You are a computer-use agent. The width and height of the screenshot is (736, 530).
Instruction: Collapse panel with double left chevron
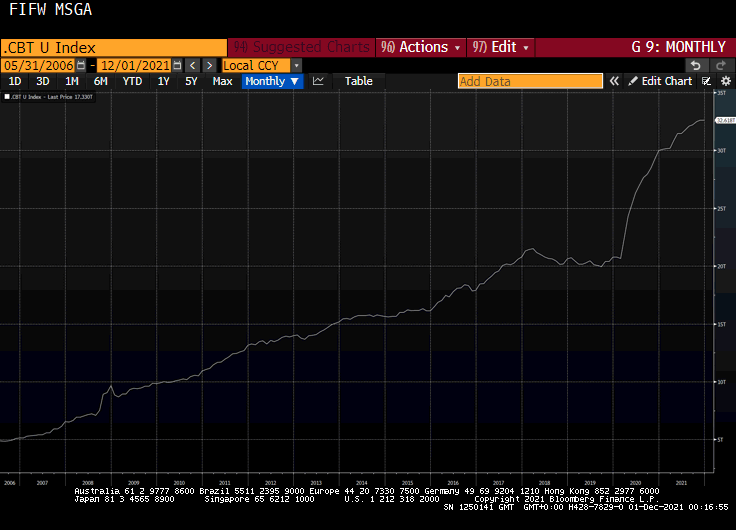(615, 81)
